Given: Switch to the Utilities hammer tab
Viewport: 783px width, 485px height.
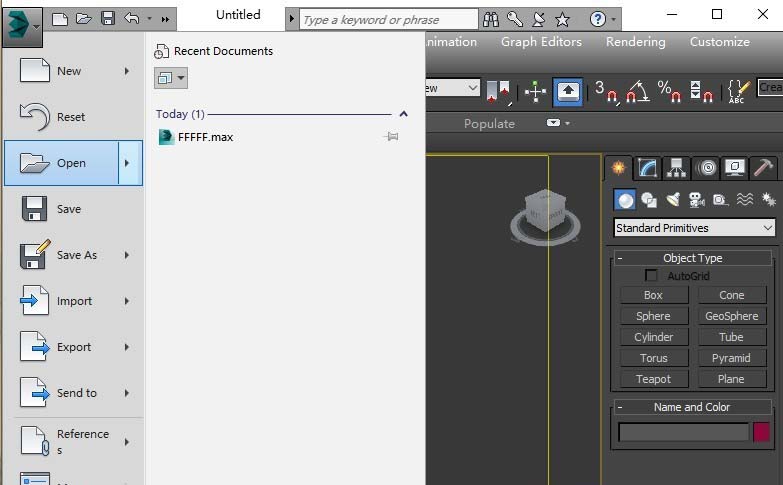Looking at the screenshot, I should pos(764,168).
